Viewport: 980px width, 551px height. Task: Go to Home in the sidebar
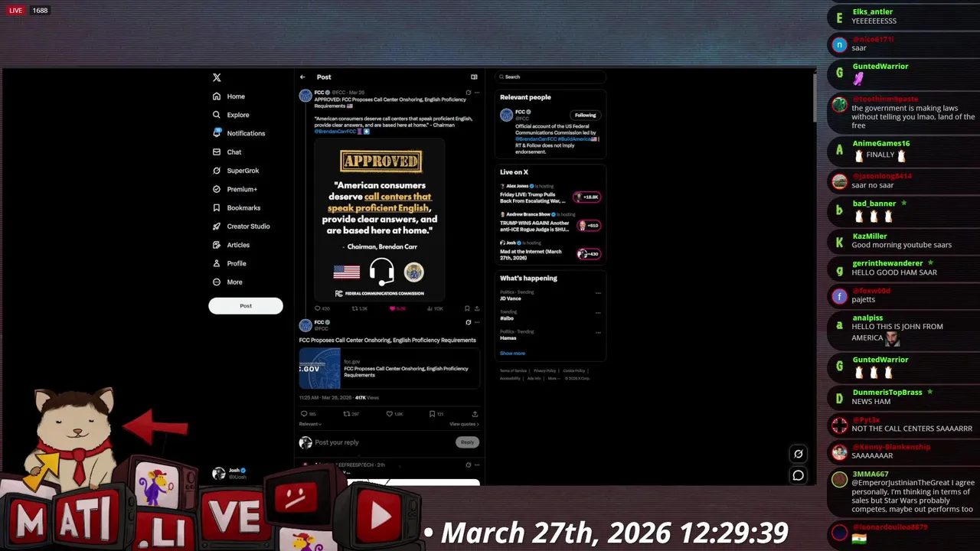click(x=229, y=96)
